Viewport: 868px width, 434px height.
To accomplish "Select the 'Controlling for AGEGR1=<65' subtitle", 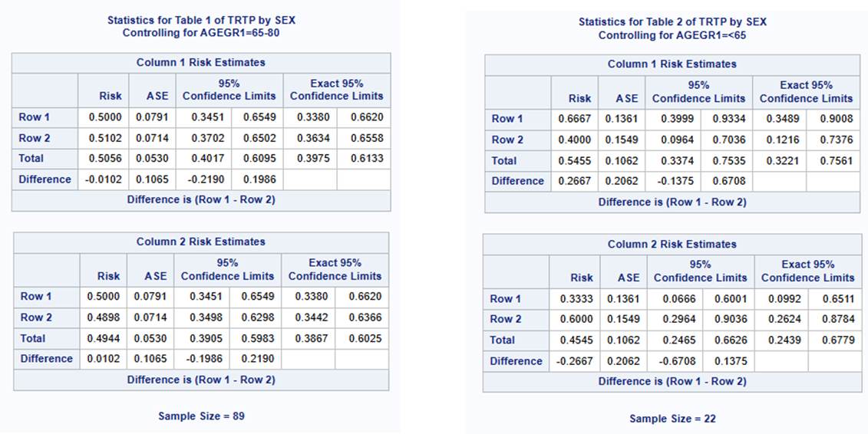I will [672, 35].
